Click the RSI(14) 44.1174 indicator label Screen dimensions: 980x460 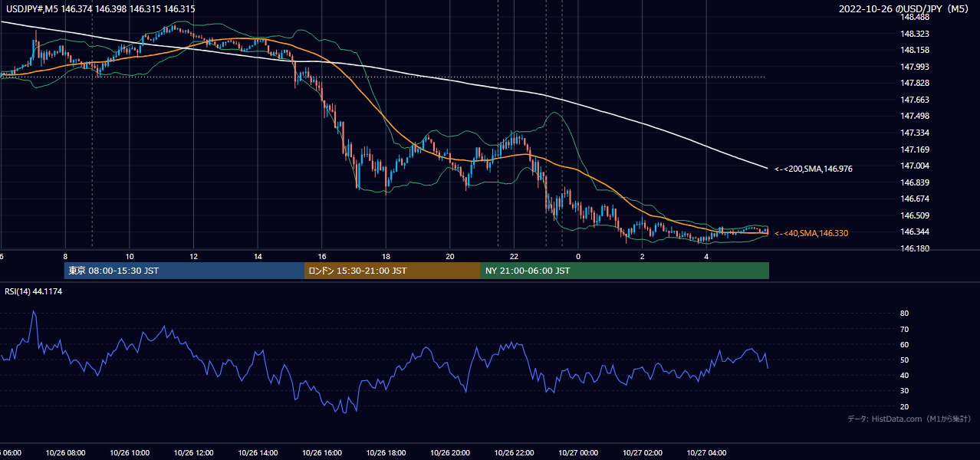pos(33,291)
